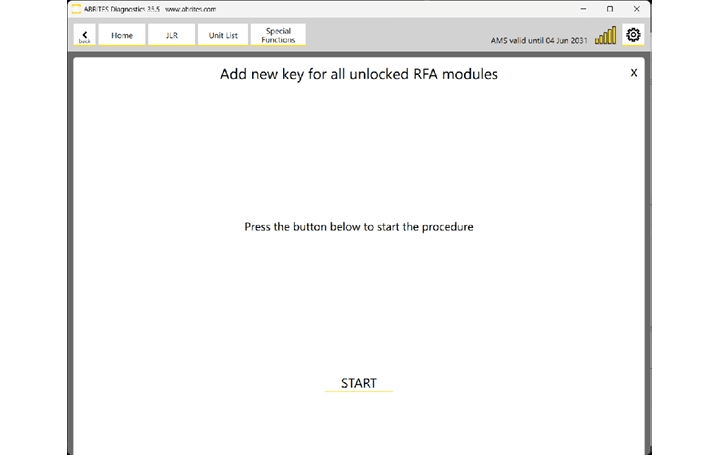
Task: Click the ABRITES logo in title bar
Action: (x=76, y=9)
